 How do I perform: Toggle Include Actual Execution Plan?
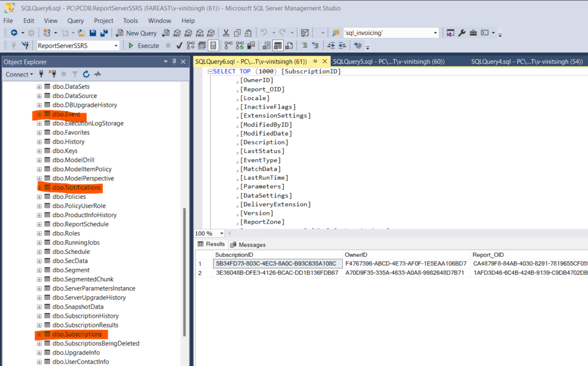tap(228, 46)
